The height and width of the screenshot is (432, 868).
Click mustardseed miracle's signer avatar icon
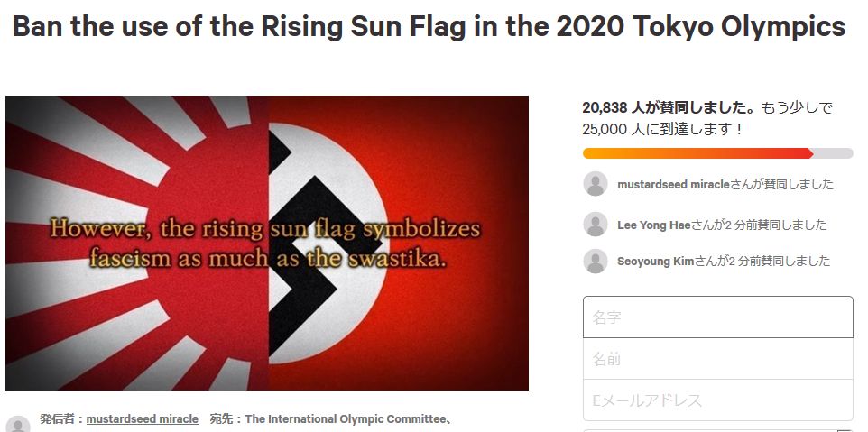tap(596, 184)
